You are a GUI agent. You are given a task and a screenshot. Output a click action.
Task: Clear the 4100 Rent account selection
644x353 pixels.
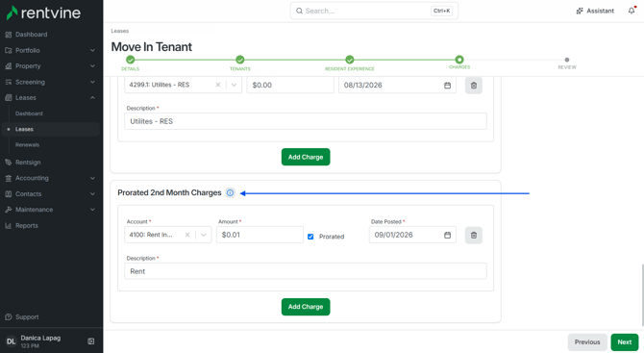(187, 235)
